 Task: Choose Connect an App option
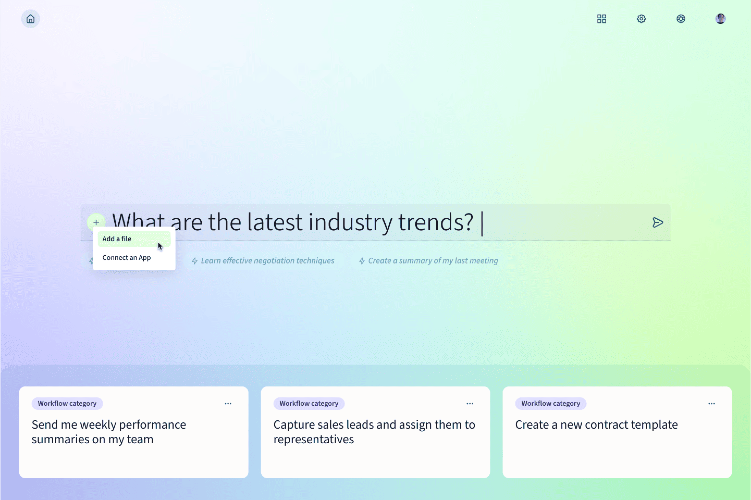click(x=134, y=258)
